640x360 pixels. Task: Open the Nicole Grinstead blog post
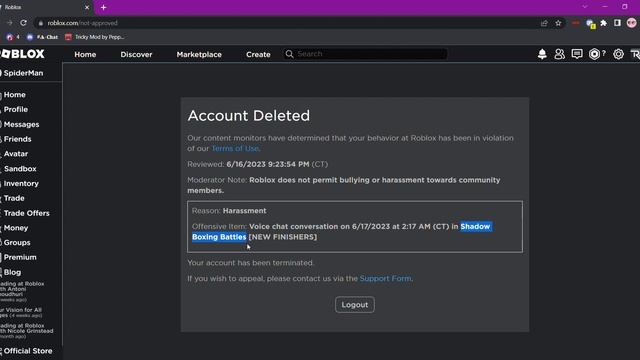(27, 331)
